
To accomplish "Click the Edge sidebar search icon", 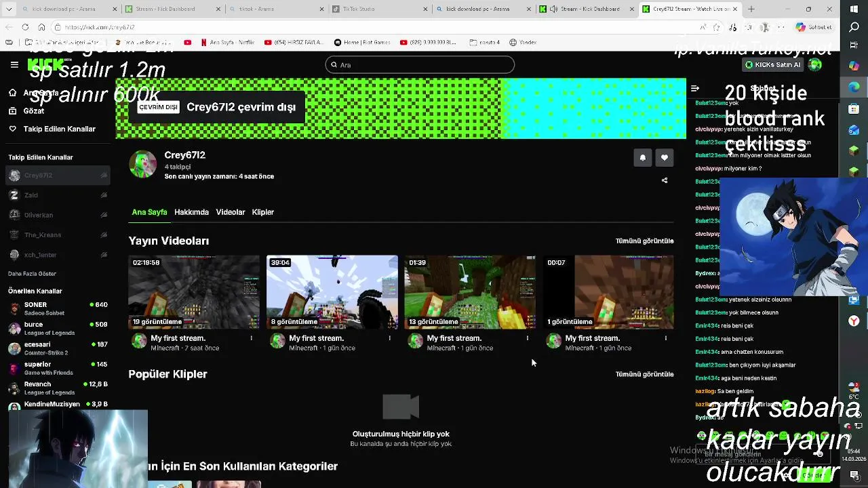I will pos(854,27).
